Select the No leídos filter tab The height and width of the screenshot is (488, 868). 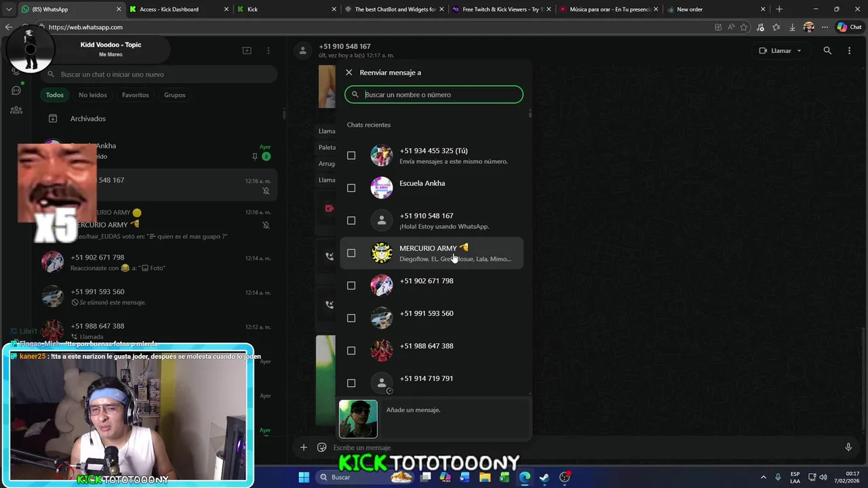[x=93, y=95]
